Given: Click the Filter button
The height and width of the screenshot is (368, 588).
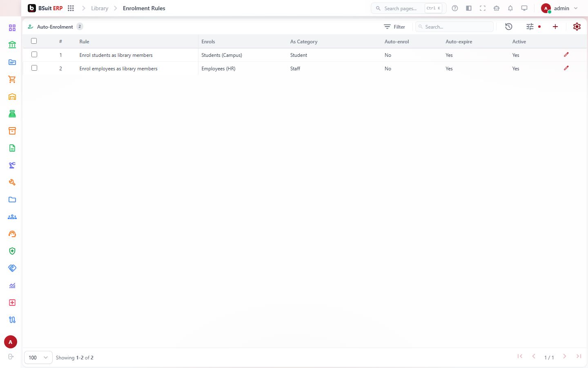Looking at the screenshot, I should tap(394, 27).
